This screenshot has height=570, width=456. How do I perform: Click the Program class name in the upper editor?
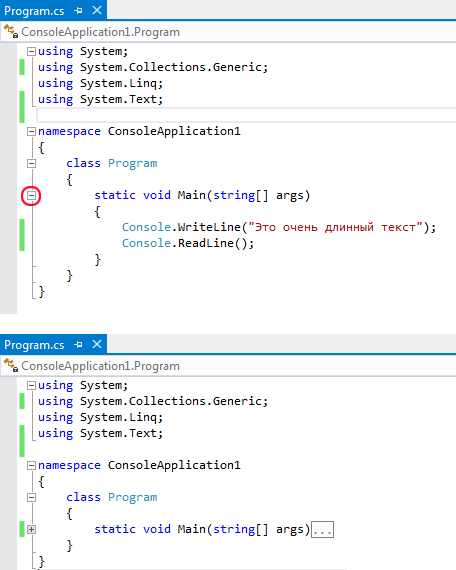133,163
